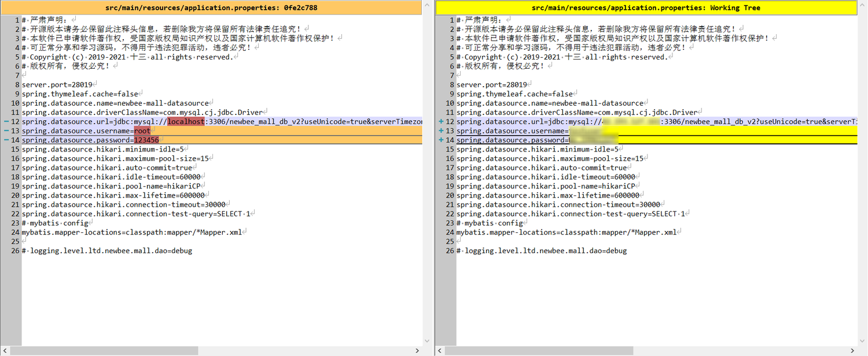Click left pane's horizontal scroll right arrow
This screenshot has width=868, height=356.
coord(418,351)
